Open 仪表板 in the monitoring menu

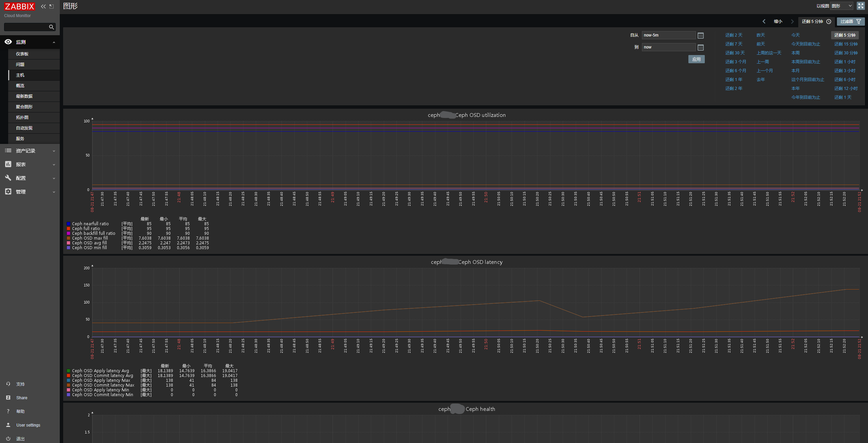[34, 54]
